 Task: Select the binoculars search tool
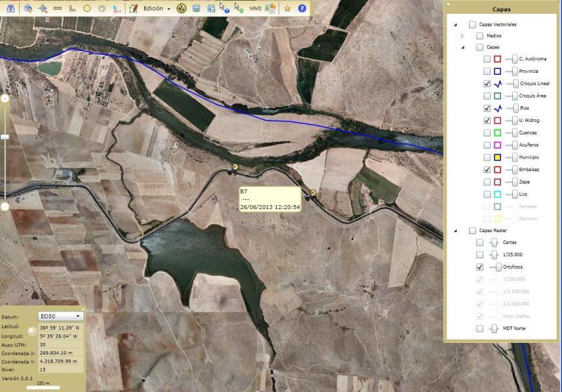click(10, 8)
